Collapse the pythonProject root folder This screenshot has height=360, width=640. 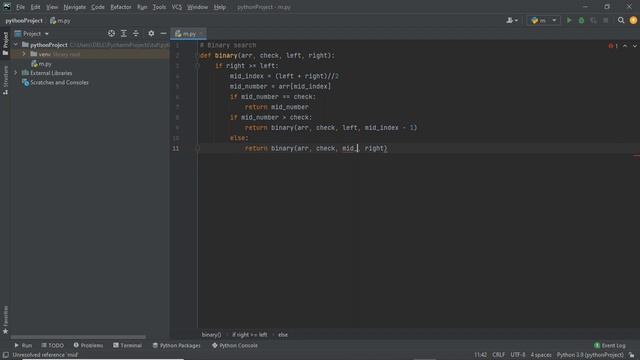click(16, 44)
